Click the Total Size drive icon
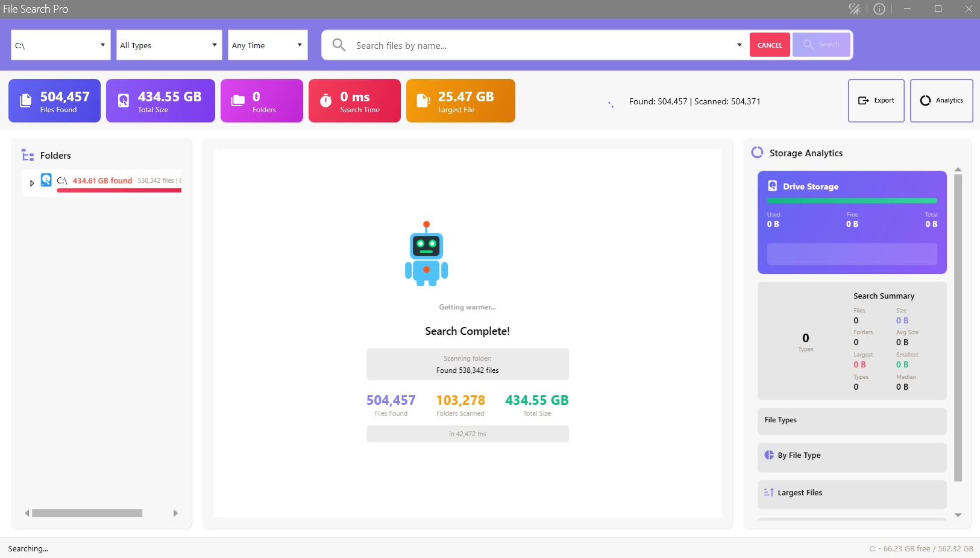Image resolution: width=980 pixels, height=558 pixels. (x=123, y=101)
